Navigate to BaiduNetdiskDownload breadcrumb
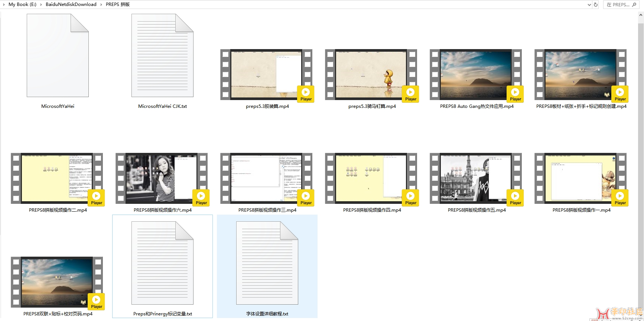Viewport: 644px width, 321px height. pos(71,4)
